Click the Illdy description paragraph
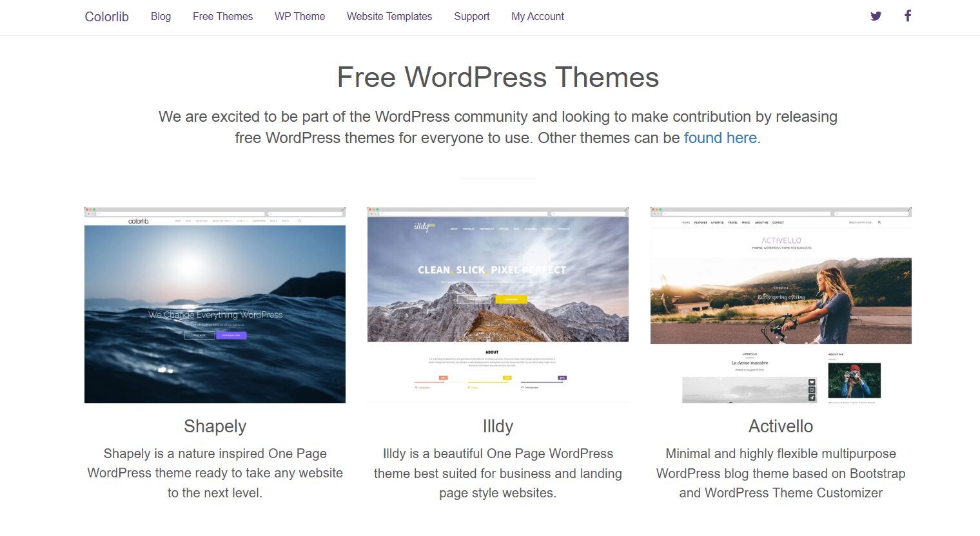The height and width of the screenshot is (536, 980). pyautogui.click(x=498, y=474)
